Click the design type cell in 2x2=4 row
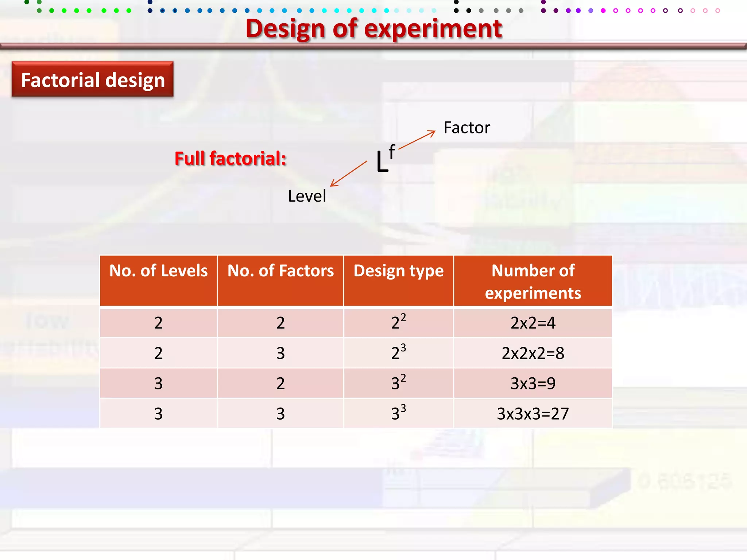The image size is (747, 560). coord(399,323)
